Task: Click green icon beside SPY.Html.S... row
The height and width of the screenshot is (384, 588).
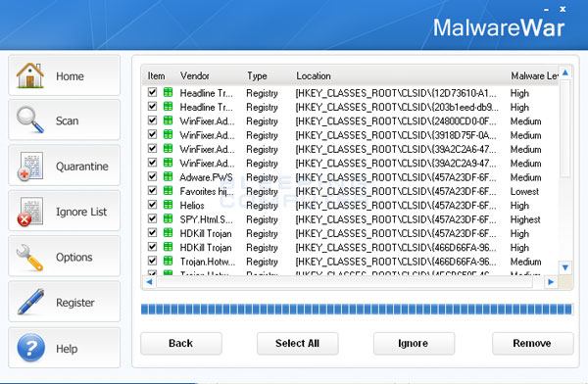Action: point(168,218)
